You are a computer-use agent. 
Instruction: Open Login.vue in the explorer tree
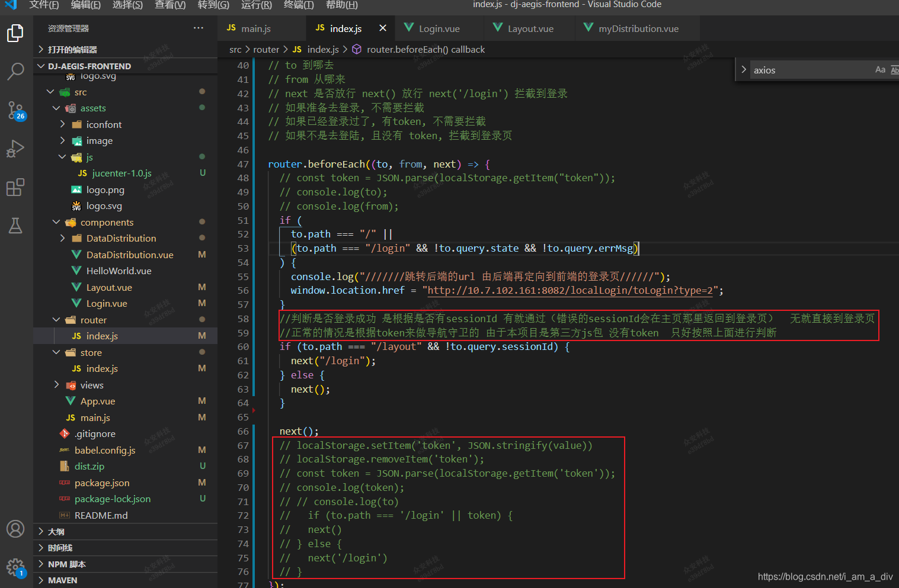[126, 303]
